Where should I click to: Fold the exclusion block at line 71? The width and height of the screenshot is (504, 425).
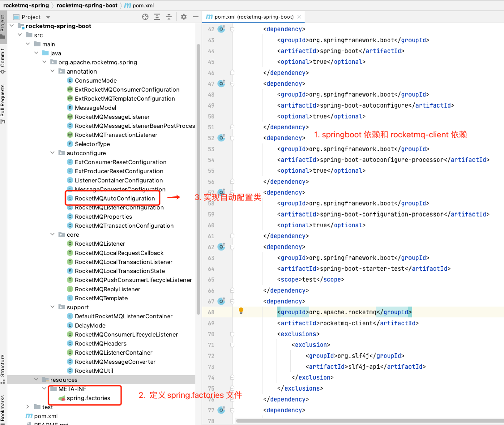pos(232,345)
